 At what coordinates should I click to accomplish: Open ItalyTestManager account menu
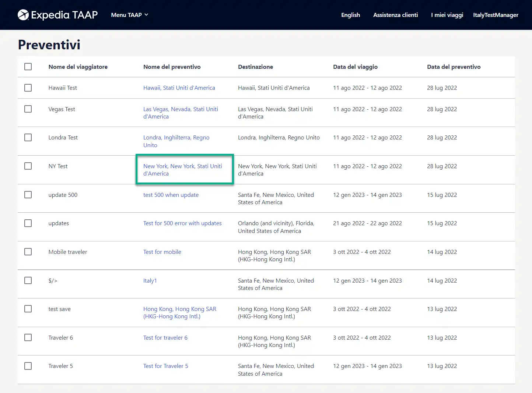pyautogui.click(x=496, y=15)
